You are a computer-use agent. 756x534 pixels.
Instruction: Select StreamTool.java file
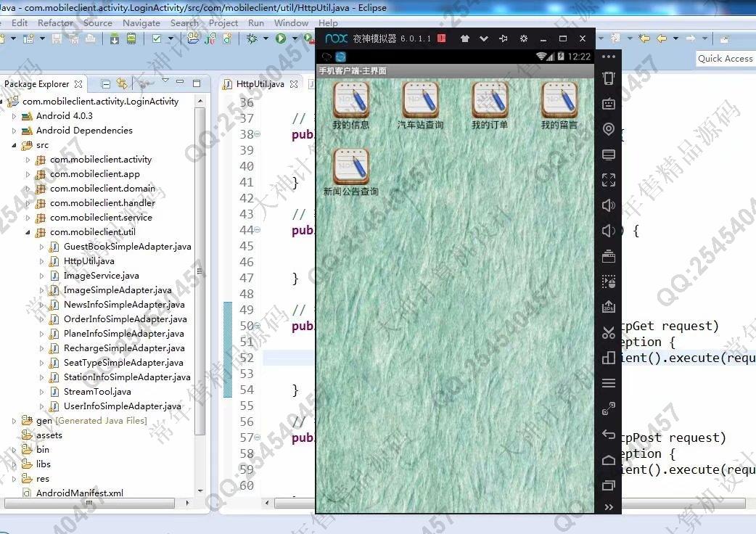pos(97,392)
